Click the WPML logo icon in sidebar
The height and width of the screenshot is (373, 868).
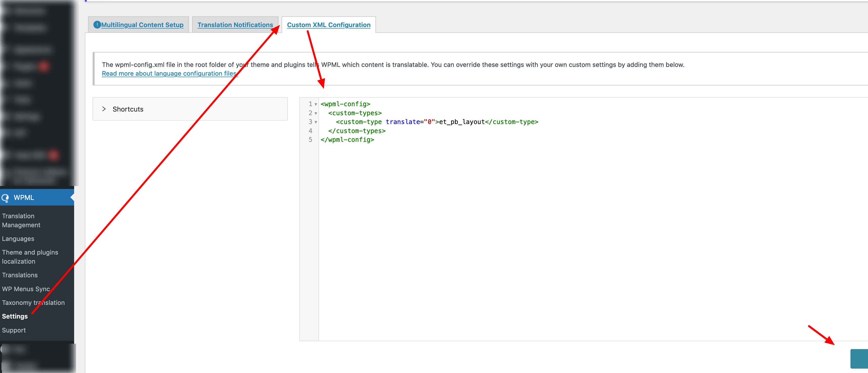(5, 198)
